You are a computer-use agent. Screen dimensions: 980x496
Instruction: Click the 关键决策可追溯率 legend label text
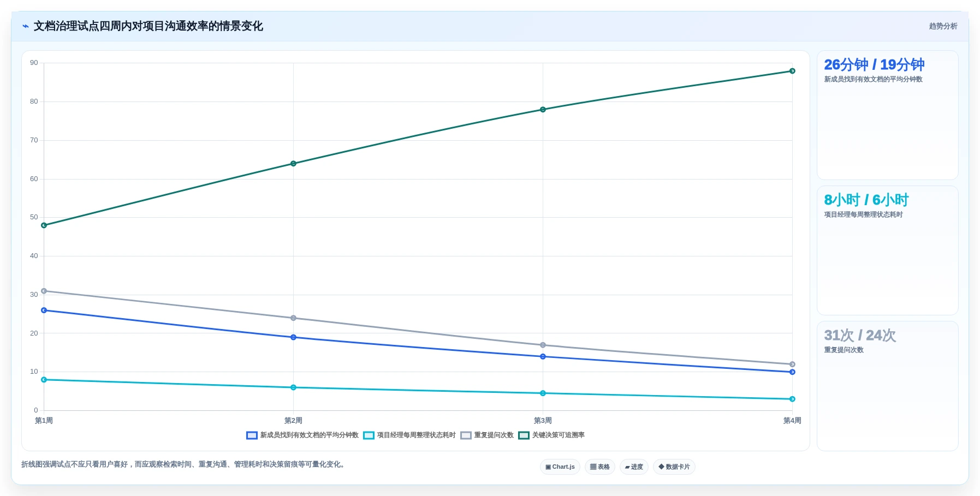[558, 435]
